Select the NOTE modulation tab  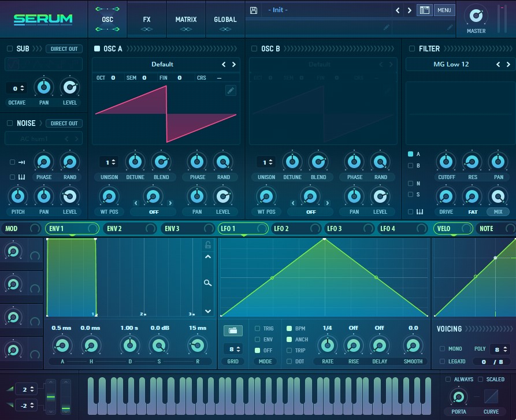(496, 229)
